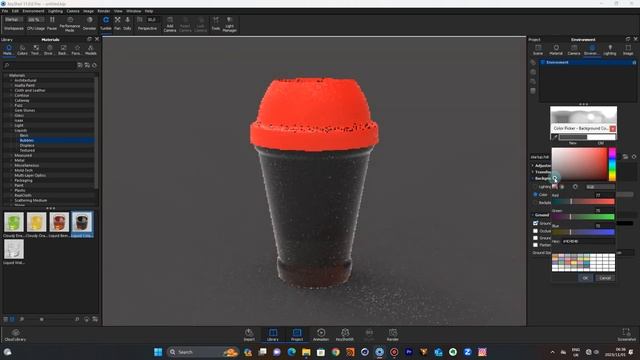
Task: Select the Bubbles liquids subfolder
Action: pos(27,140)
